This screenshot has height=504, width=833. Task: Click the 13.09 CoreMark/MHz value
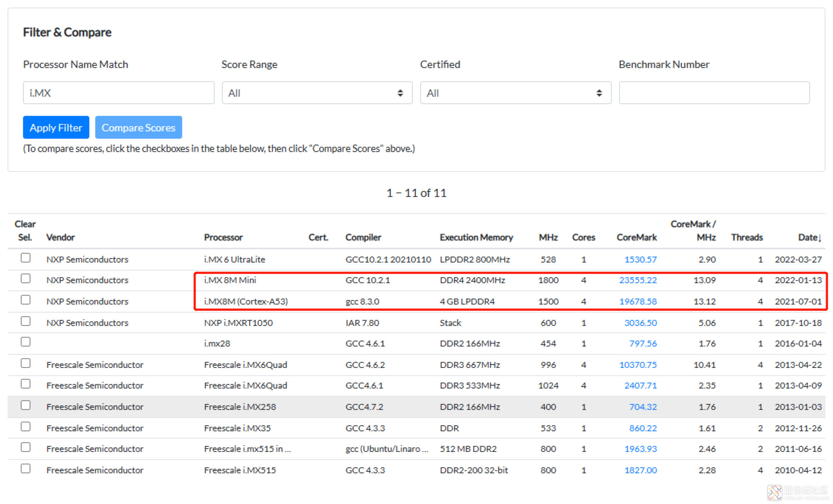[x=704, y=280]
